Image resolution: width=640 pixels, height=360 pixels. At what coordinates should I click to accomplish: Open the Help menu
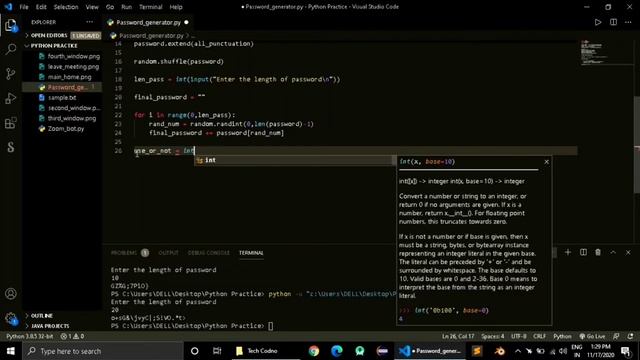176,7
